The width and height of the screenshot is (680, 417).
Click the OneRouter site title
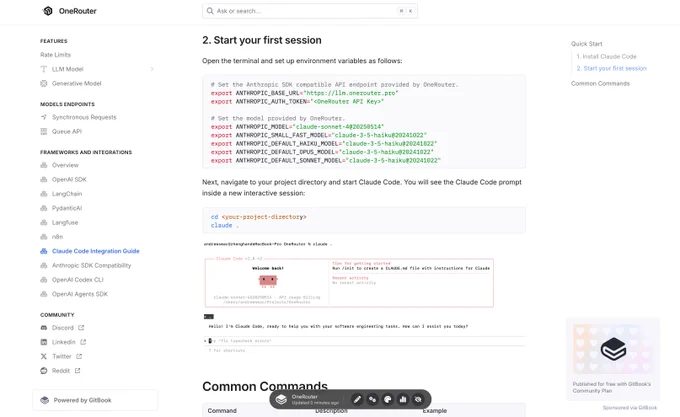point(78,11)
